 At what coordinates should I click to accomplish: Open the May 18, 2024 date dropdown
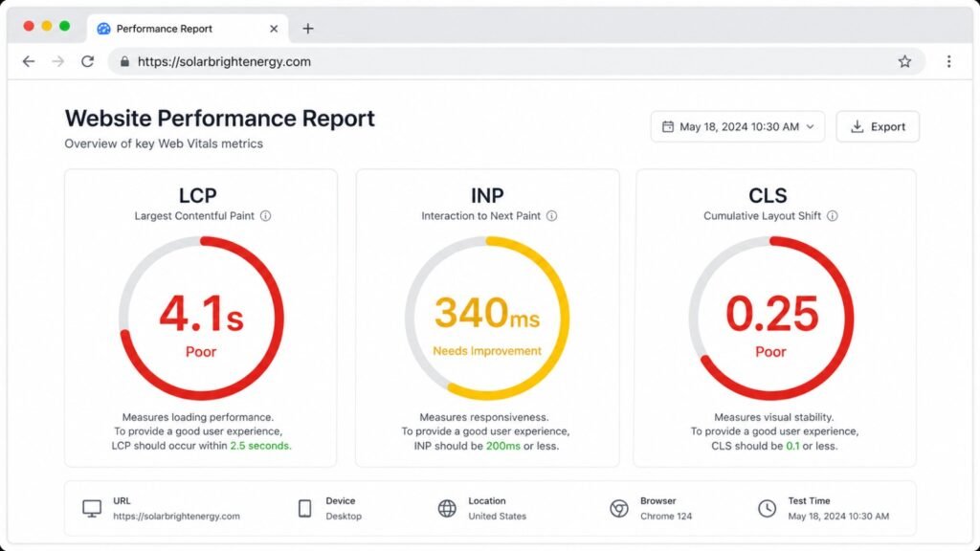coord(738,127)
